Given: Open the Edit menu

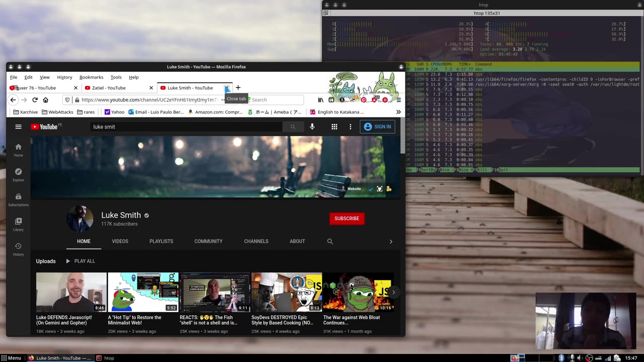Looking at the screenshot, I should (28, 77).
